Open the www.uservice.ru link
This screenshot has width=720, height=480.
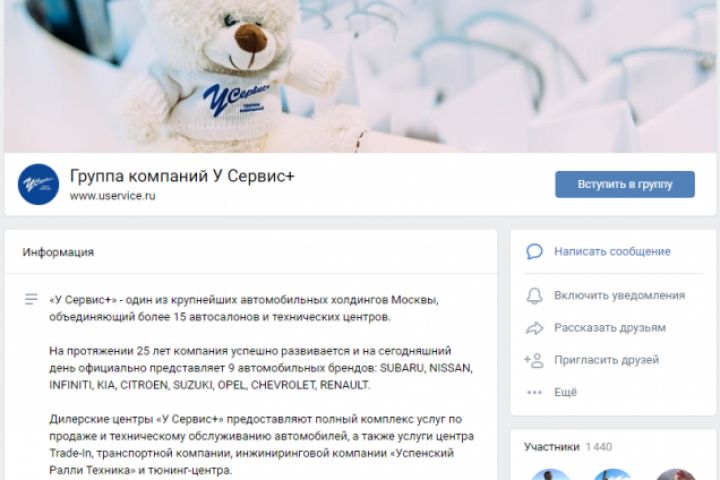point(112,196)
